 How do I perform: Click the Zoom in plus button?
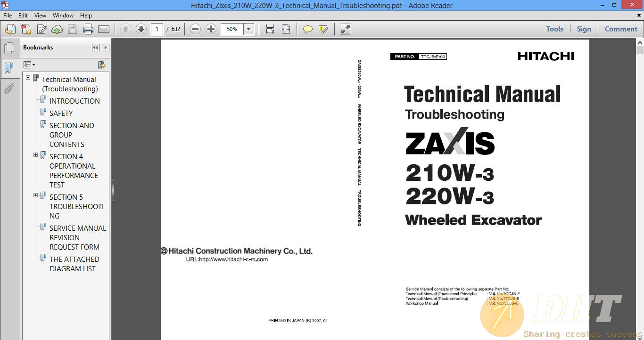pyautogui.click(x=211, y=29)
